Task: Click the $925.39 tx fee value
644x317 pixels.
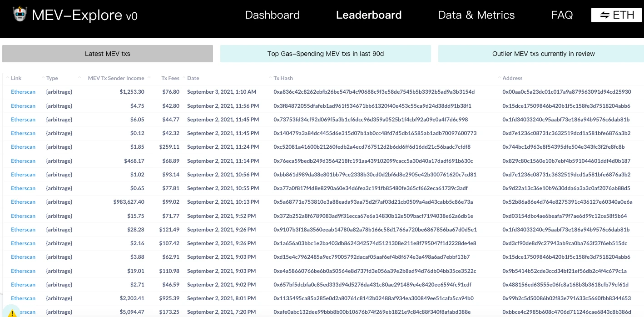Action: click(x=169, y=298)
